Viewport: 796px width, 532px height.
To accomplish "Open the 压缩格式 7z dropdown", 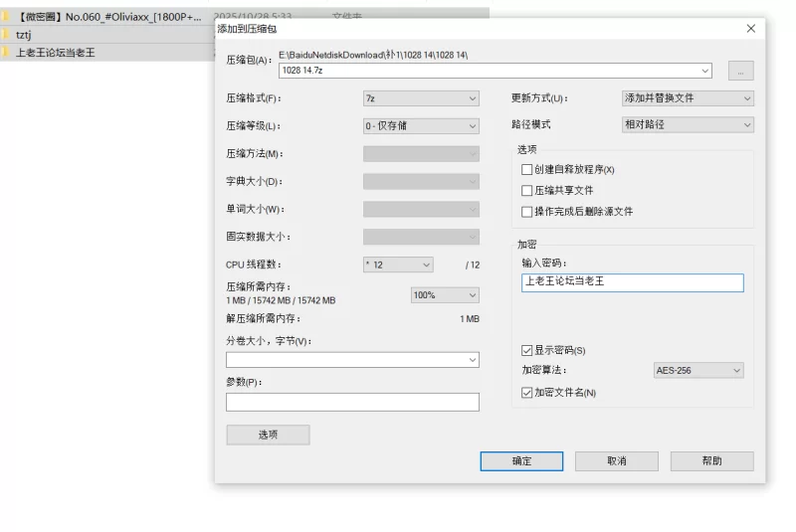I will 421,98.
